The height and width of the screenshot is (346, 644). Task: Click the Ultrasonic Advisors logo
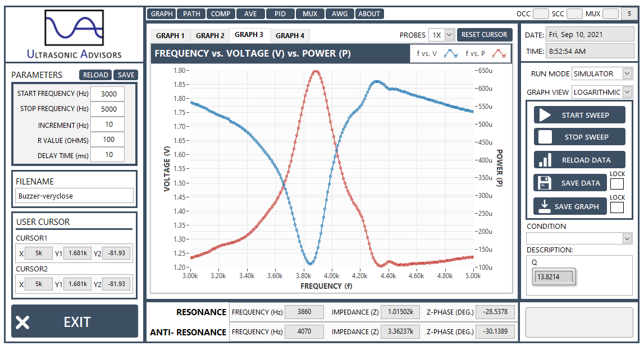click(74, 34)
